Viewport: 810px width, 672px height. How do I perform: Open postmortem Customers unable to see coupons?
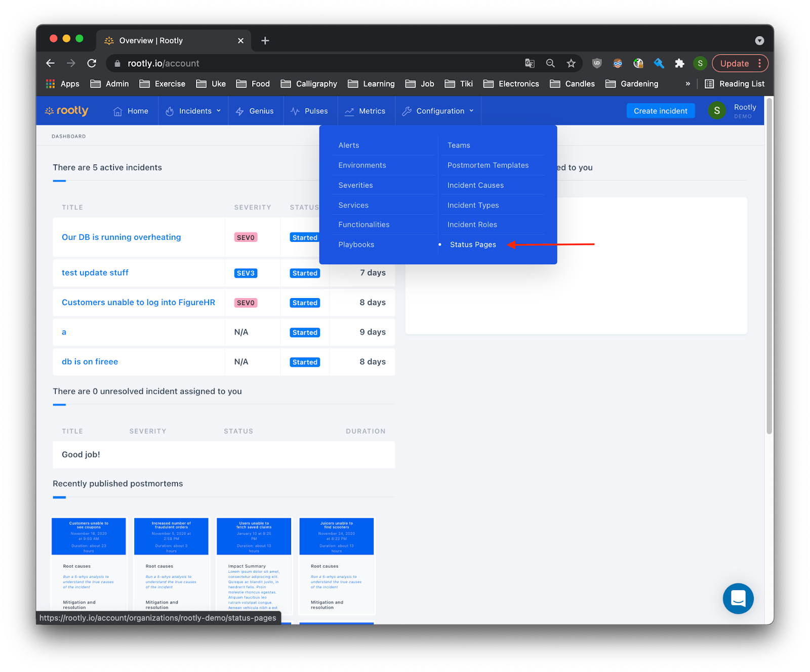point(89,565)
